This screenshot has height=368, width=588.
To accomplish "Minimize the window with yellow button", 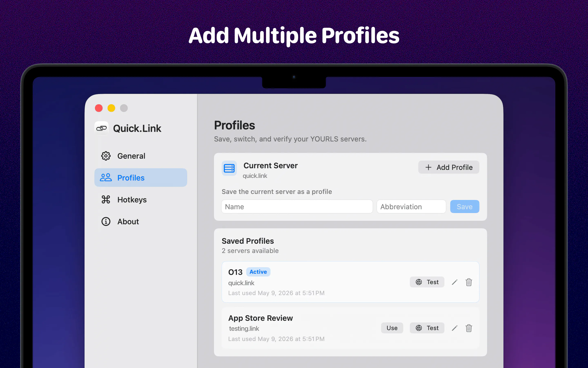I will [x=111, y=108].
